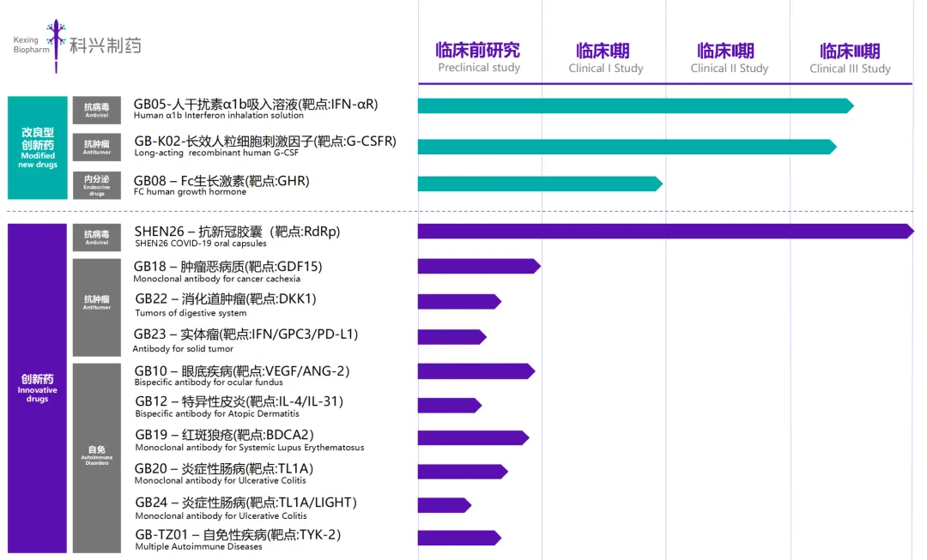Select the Clinical III Study column header
This screenshot has width=927, height=560.
click(850, 57)
